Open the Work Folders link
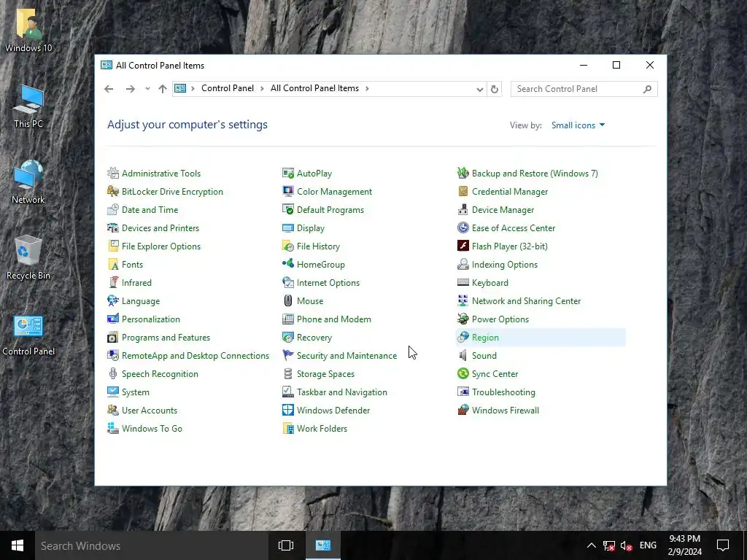Viewport: 747px width, 560px height. point(322,429)
